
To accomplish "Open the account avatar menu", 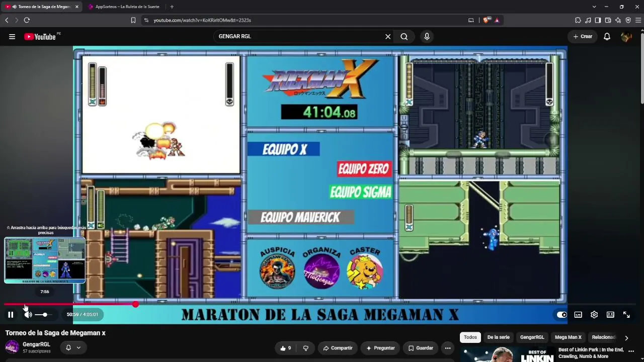I will (626, 36).
